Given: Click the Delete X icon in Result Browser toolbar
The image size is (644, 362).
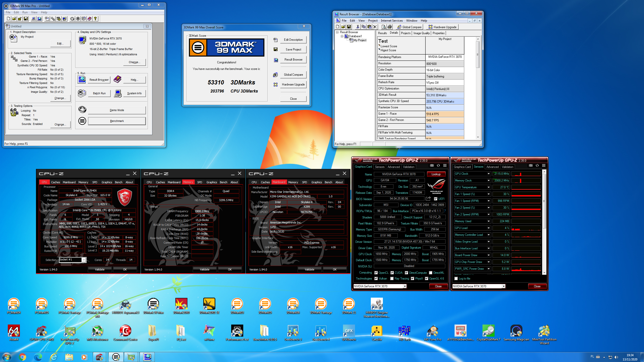Looking at the screenshot, I should click(375, 27).
